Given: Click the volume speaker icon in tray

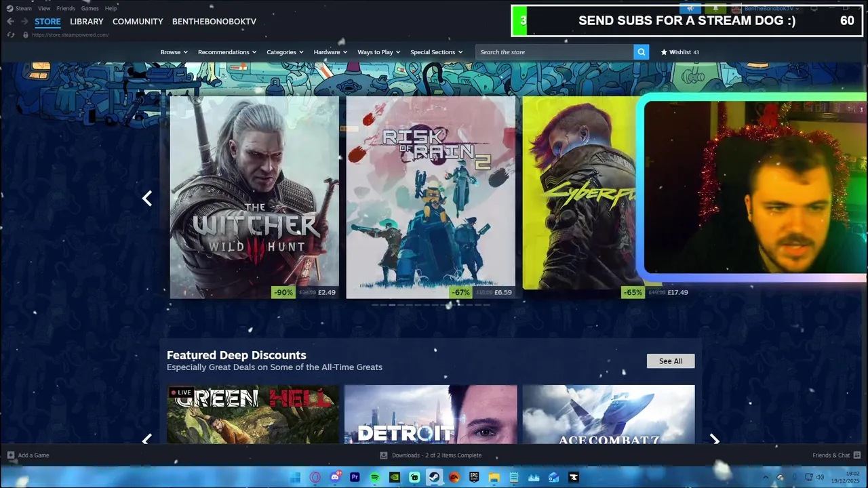Looking at the screenshot, I should [820, 477].
